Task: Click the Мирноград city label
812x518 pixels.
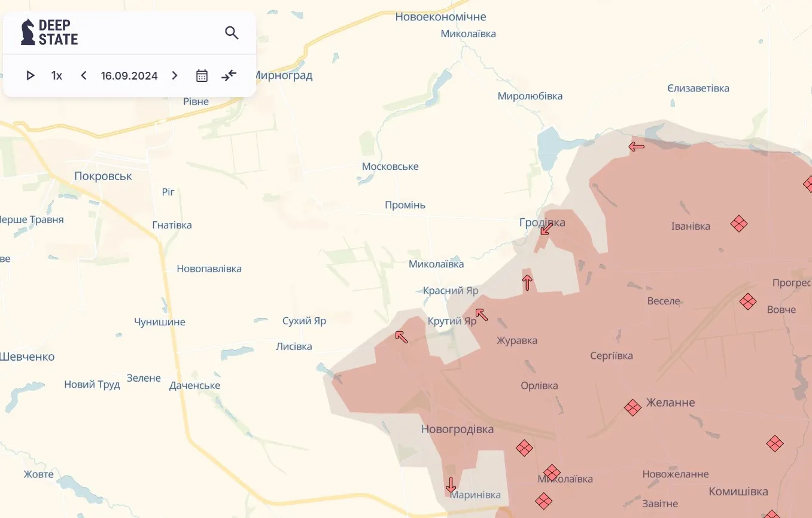Action: pyautogui.click(x=286, y=75)
